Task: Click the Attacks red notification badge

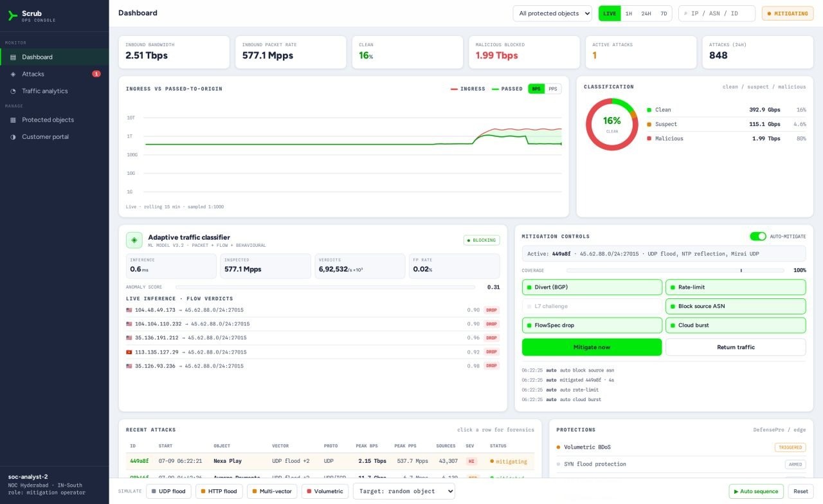Action: click(96, 74)
